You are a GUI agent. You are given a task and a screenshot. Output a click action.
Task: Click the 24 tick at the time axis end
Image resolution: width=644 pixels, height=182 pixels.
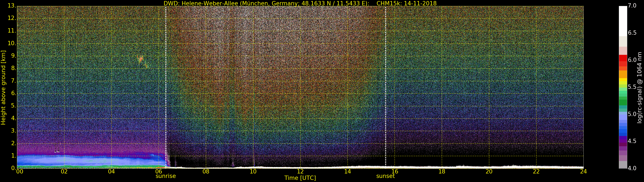(x=583, y=172)
